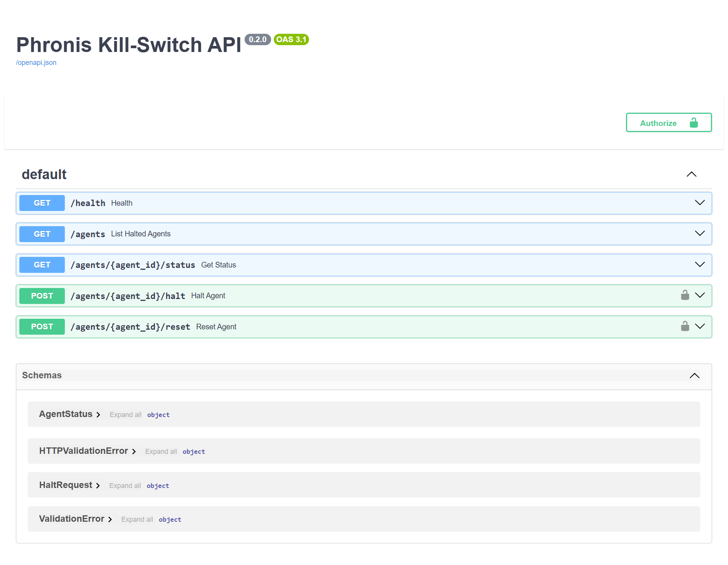Click the Schemas heading
The image size is (728, 565).
(x=42, y=375)
